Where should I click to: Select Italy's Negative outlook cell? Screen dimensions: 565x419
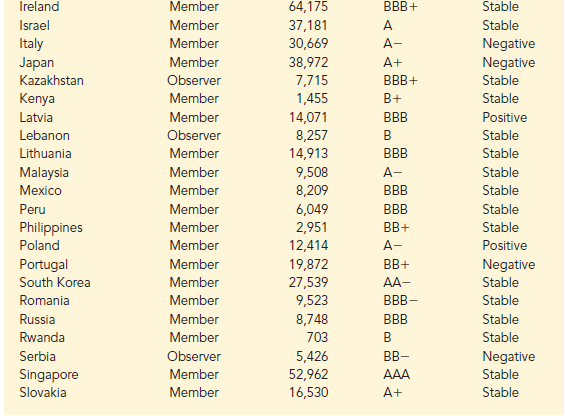pos(508,44)
